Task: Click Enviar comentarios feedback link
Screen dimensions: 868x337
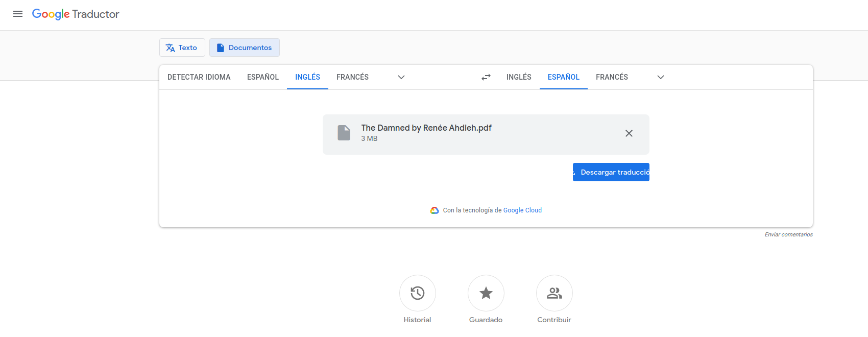Action: point(788,235)
